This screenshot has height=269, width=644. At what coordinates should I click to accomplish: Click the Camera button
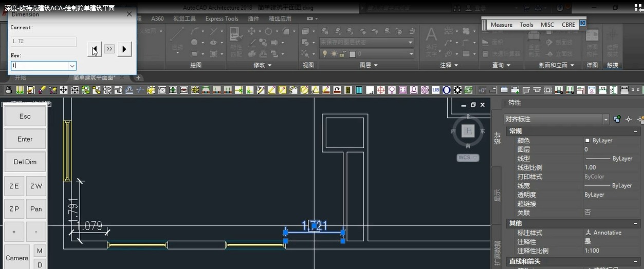pyautogui.click(x=17, y=258)
